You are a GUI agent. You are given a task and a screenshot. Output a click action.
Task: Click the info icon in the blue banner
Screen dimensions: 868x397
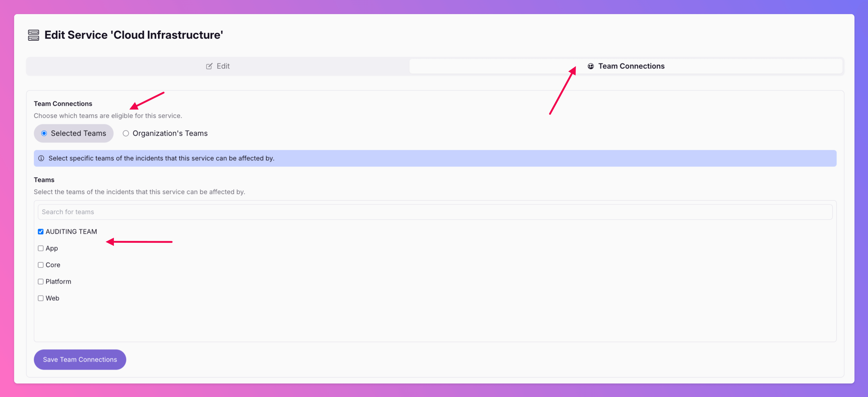click(x=41, y=158)
